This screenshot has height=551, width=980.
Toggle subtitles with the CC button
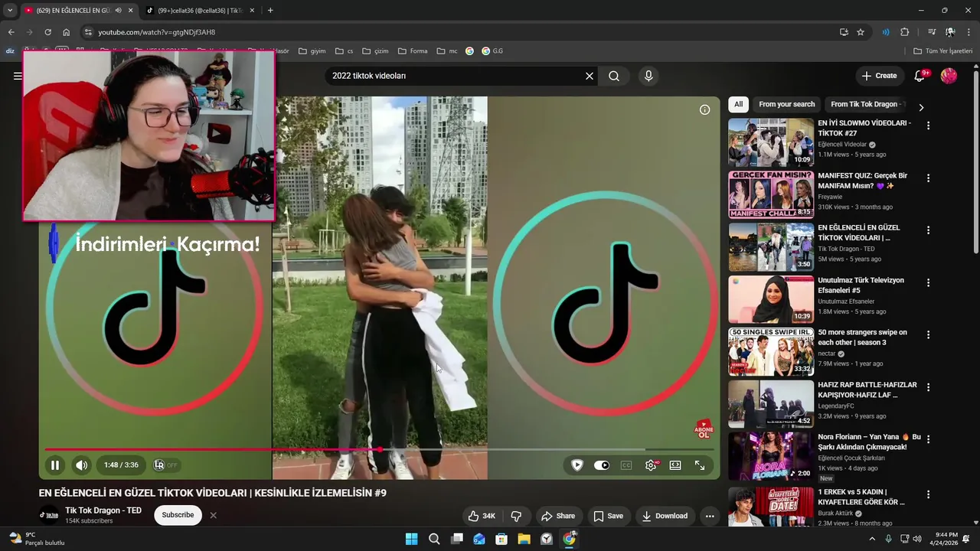[x=626, y=465]
